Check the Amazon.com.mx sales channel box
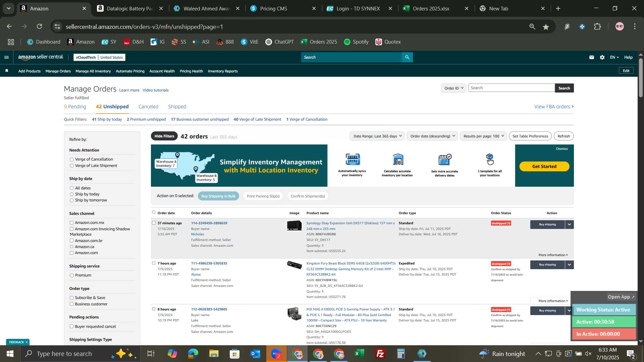The height and width of the screenshot is (362, 644). [71, 223]
